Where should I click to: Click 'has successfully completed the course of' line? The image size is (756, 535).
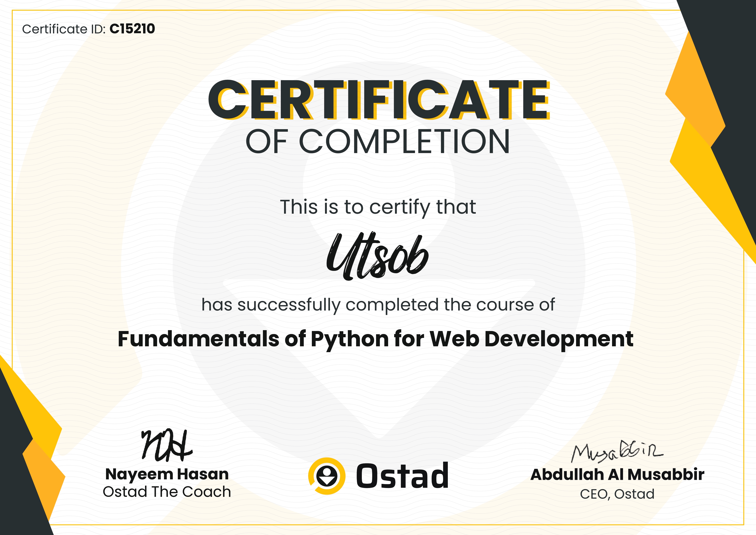tap(378, 305)
